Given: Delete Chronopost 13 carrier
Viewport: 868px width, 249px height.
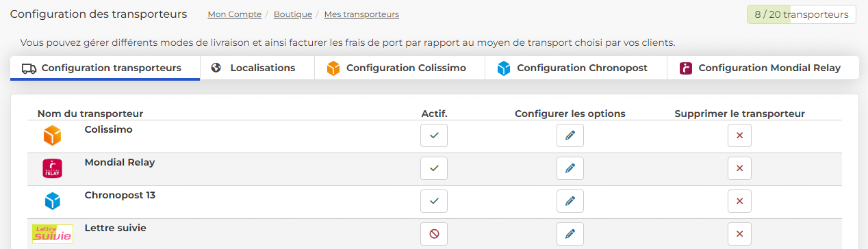Looking at the screenshot, I should pos(739,201).
